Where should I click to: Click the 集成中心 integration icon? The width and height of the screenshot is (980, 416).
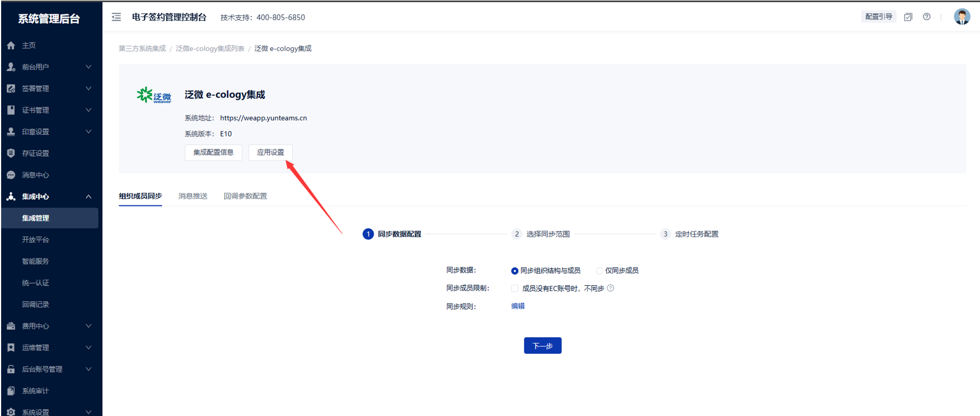coord(11,196)
